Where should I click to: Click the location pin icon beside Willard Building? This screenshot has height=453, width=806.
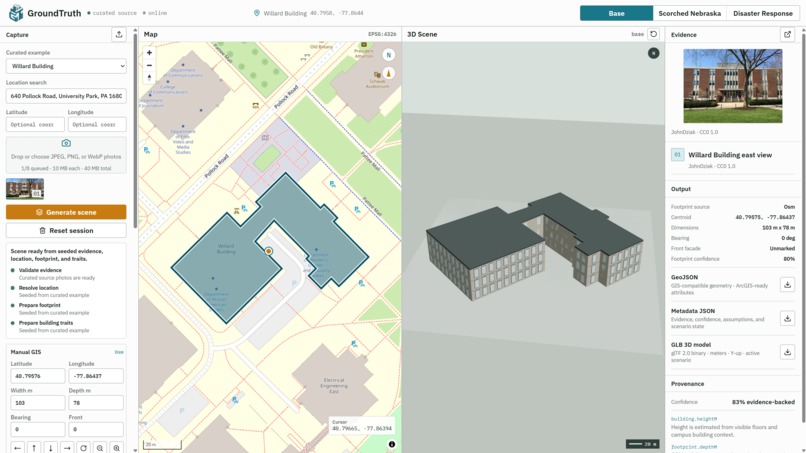click(257, 13)
